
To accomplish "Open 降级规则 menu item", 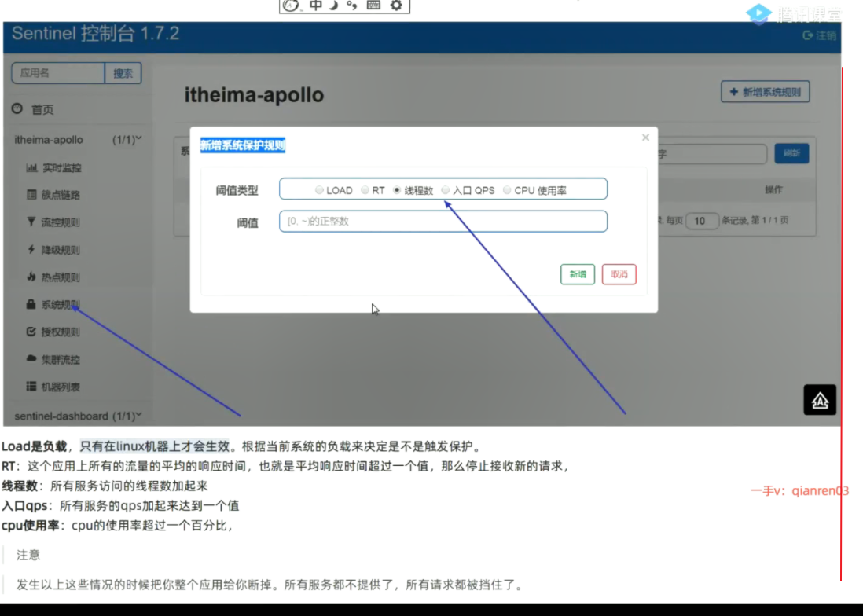I will [61, 250].
